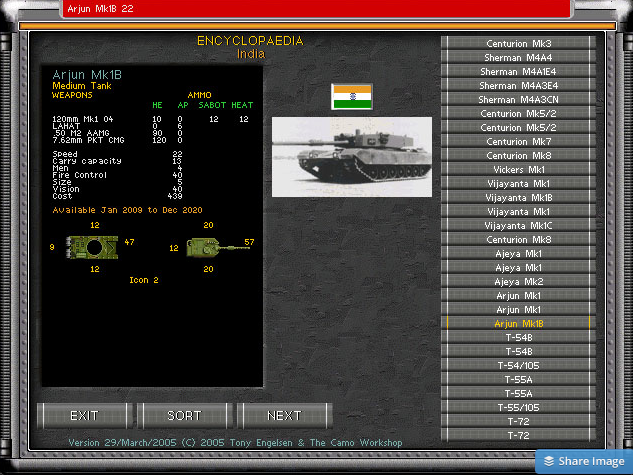Select Vijayanta Mk1B in the unit list
633x475 pixels.
pos(518,198)
